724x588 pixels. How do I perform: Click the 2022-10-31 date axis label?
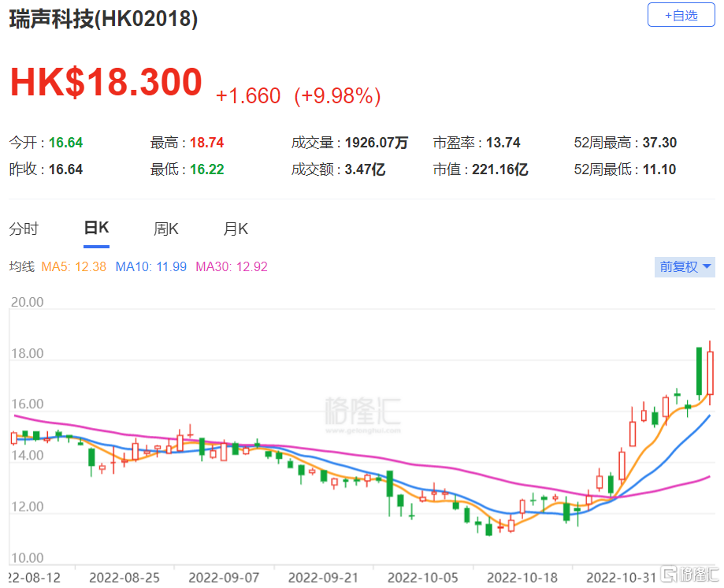click(x=622, y=578)
